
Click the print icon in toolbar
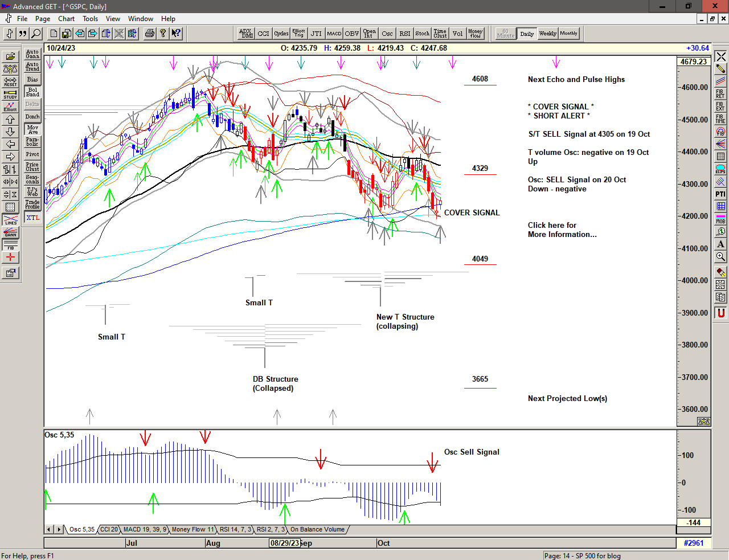coord(149,34)
